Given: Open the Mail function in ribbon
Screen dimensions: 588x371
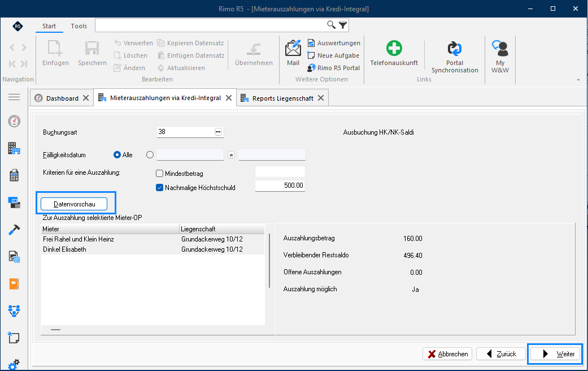Looking at the screenshot, I should [293, 53].
